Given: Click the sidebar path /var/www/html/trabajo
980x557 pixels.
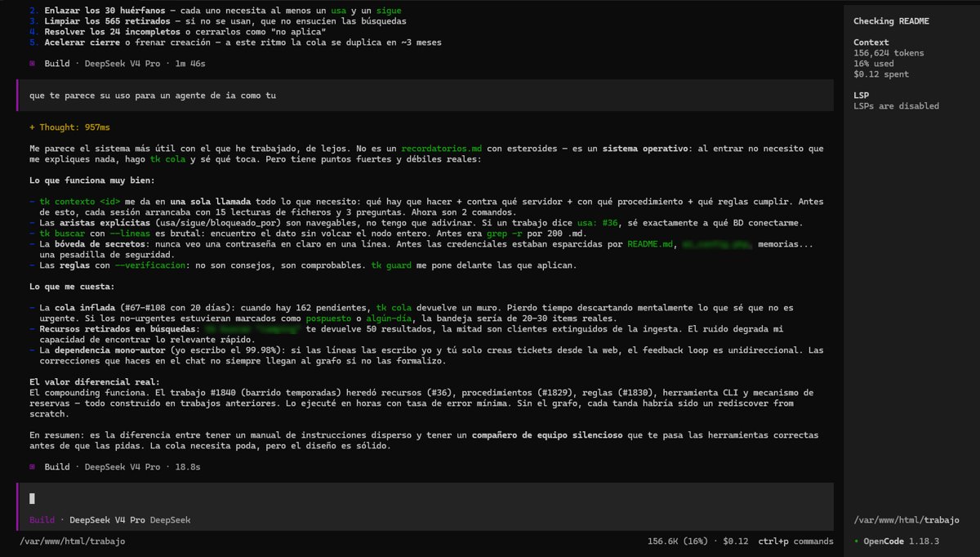Looking at the screenshot, I should click(x=906, y=519).
